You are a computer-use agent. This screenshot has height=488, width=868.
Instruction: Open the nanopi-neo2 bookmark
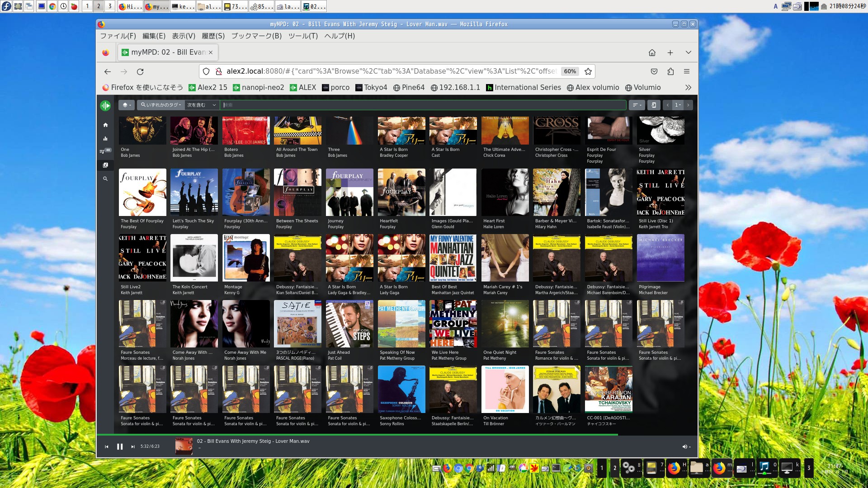(258, 88)
